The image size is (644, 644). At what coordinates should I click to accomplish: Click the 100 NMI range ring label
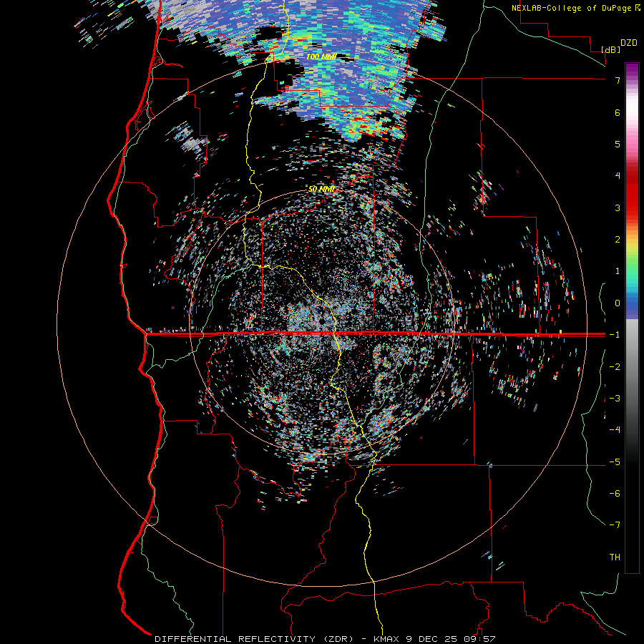click(321, 57)
